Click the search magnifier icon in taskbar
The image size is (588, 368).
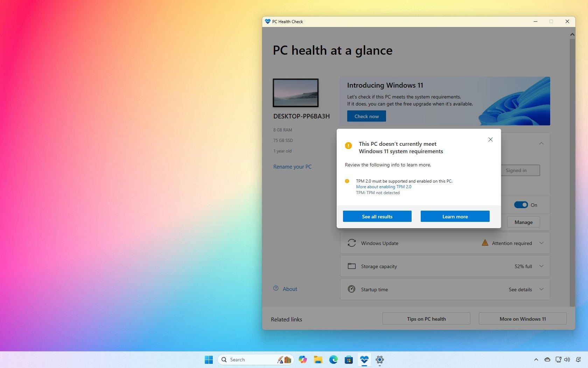224,360
